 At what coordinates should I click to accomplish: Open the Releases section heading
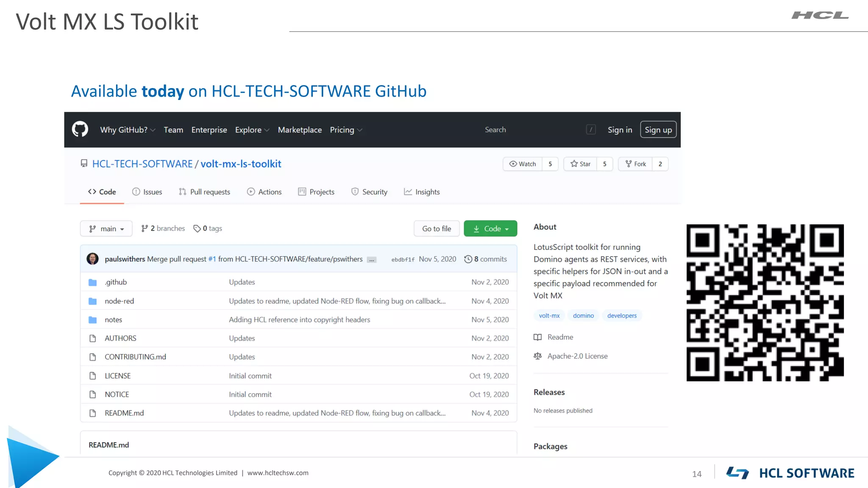pyautogui.click(x=549, y=392)
